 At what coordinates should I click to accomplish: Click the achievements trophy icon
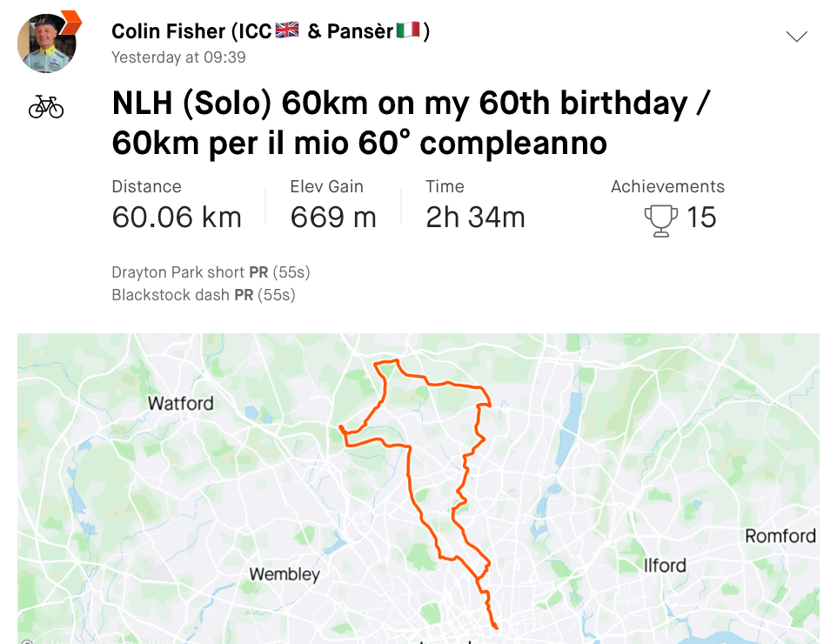pos(661,218)
